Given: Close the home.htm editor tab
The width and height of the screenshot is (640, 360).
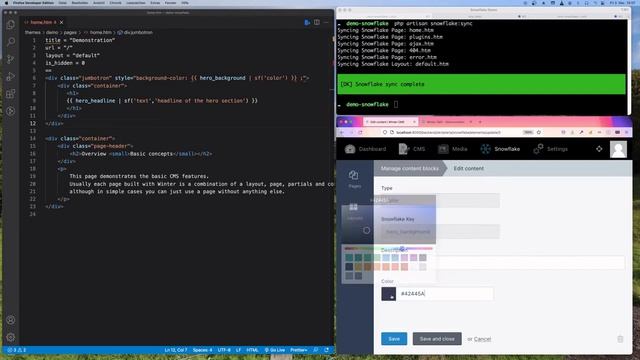Looking at the screenshot, I should click(62, 22).
